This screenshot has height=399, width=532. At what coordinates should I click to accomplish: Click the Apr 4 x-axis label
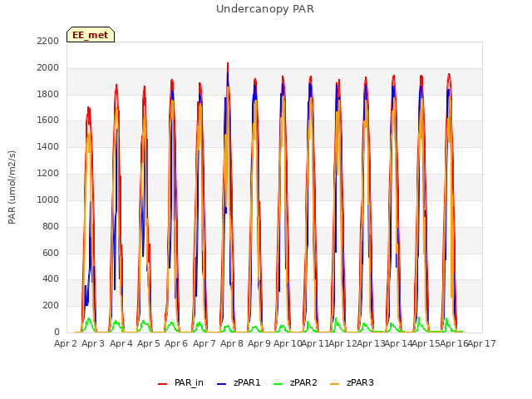121,343
